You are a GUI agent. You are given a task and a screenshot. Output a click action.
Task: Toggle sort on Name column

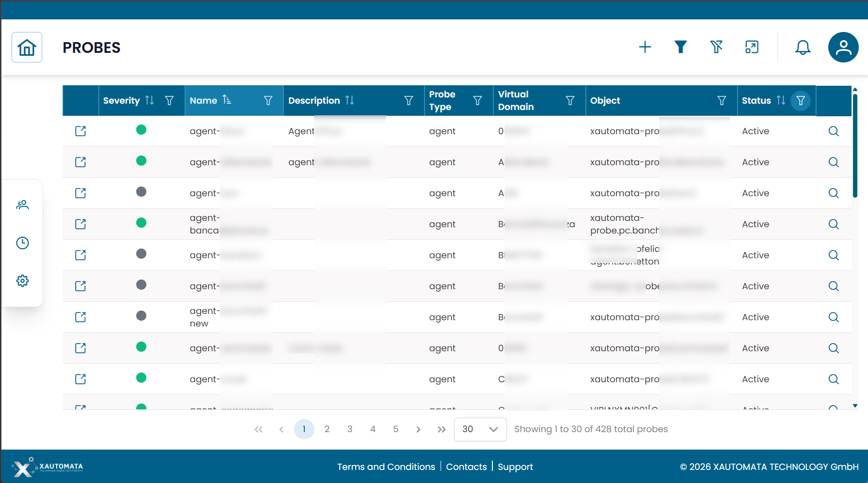[x=227, y=100]
